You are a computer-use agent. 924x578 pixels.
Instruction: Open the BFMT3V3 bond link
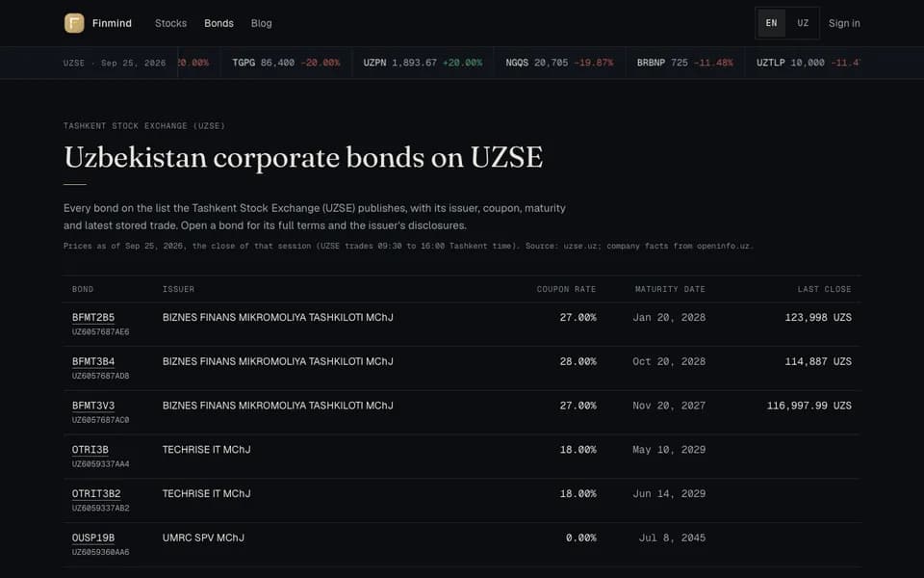(x=93, y=406)
